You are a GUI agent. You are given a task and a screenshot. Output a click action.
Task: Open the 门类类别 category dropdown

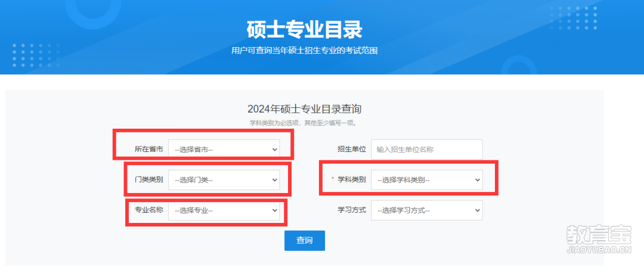click(x=224, y=180)
